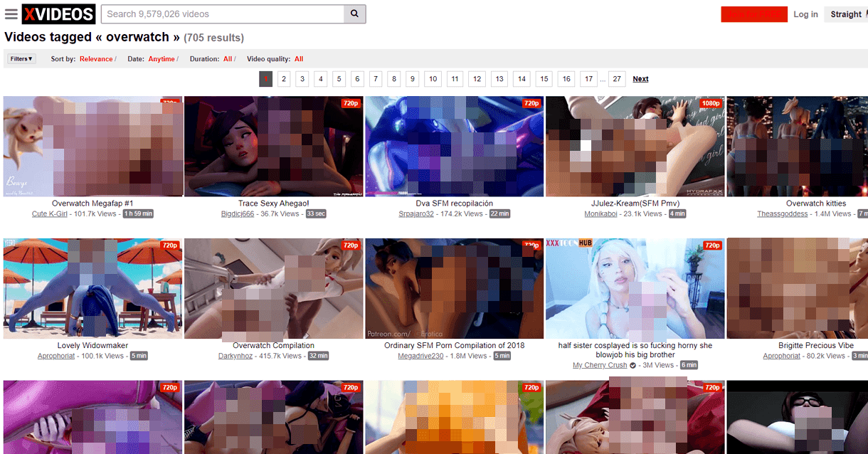This screenshot has width=868, height=454.
Task: Open the Video quality All filter
Action: [x=299, y=59]
